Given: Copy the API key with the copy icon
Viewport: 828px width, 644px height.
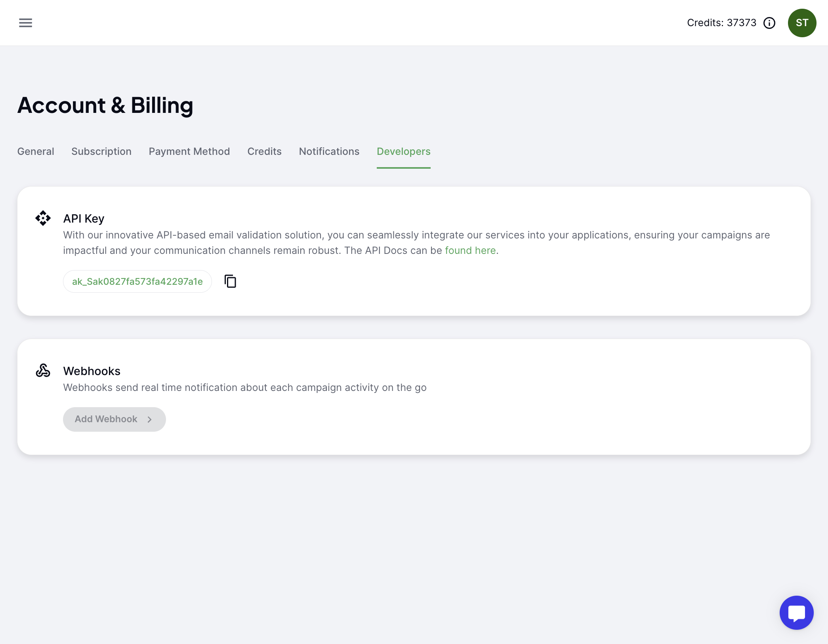Looking at the screenshot, I should [x=230, y=281].
